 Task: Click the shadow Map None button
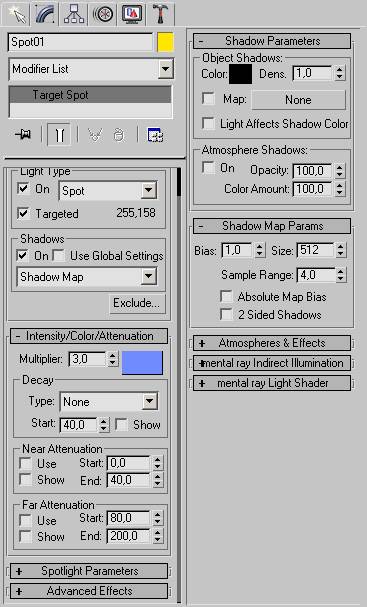(x=298, y=100)
